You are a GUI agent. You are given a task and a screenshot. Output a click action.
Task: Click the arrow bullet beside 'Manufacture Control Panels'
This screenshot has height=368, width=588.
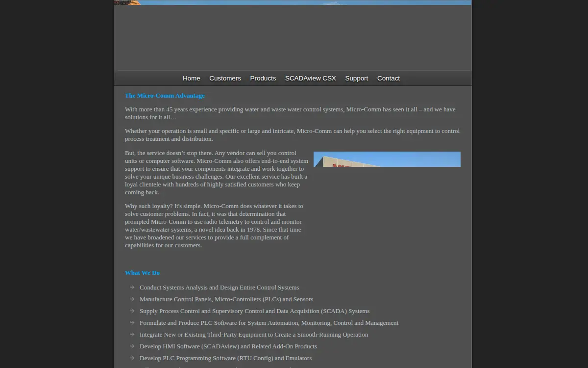coord(132,299)
